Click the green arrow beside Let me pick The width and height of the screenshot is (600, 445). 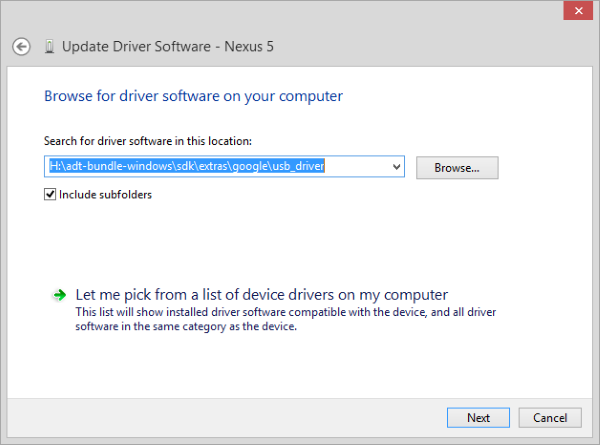click(x=59, y=295)
